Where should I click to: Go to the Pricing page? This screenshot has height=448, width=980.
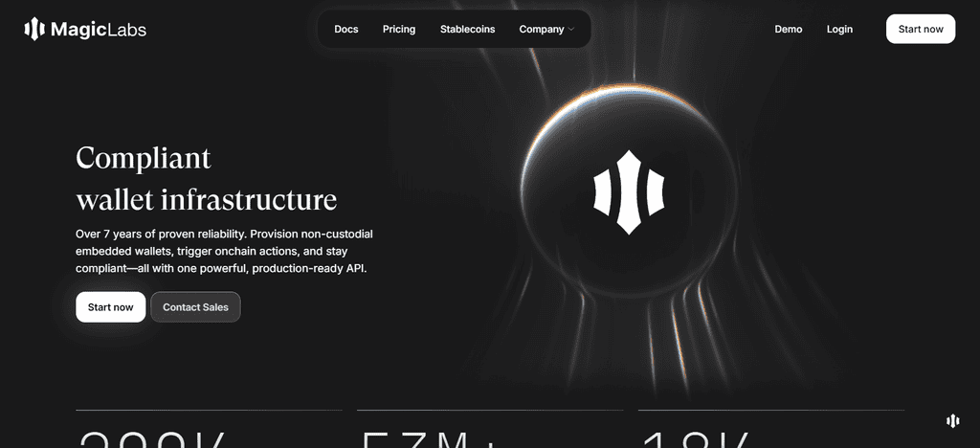399,30
